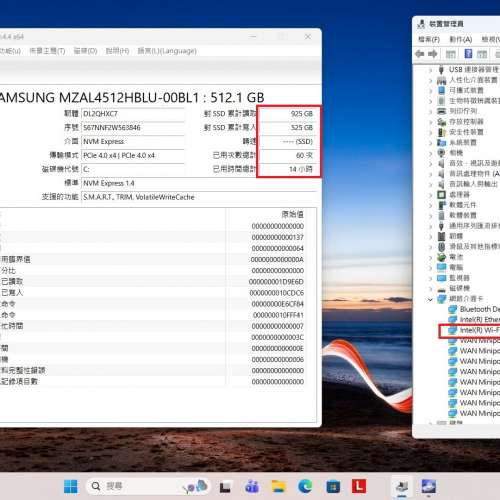The height and width of the screenshot is (500, 500).
Task: Click the interface field NVM Express
Action: tap(133, 142)
